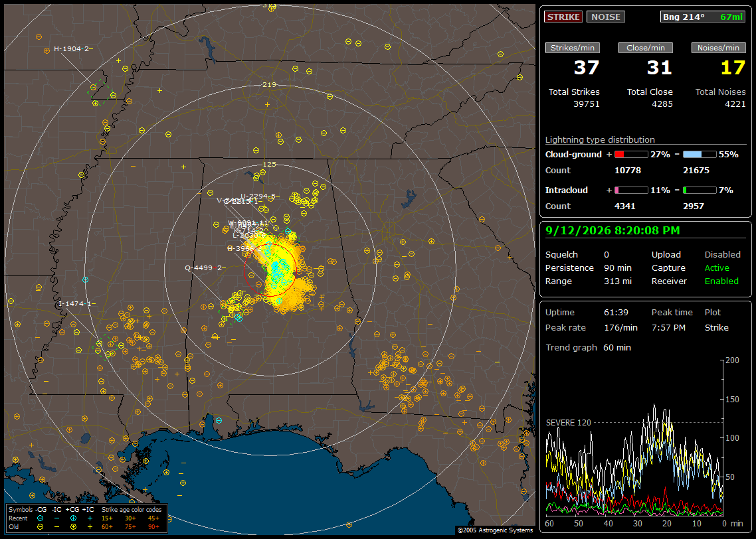This screenshot has height=539, width=756.
Task: Click the SEVERE 120 threshold line label
Action: [x=568, y=422]
